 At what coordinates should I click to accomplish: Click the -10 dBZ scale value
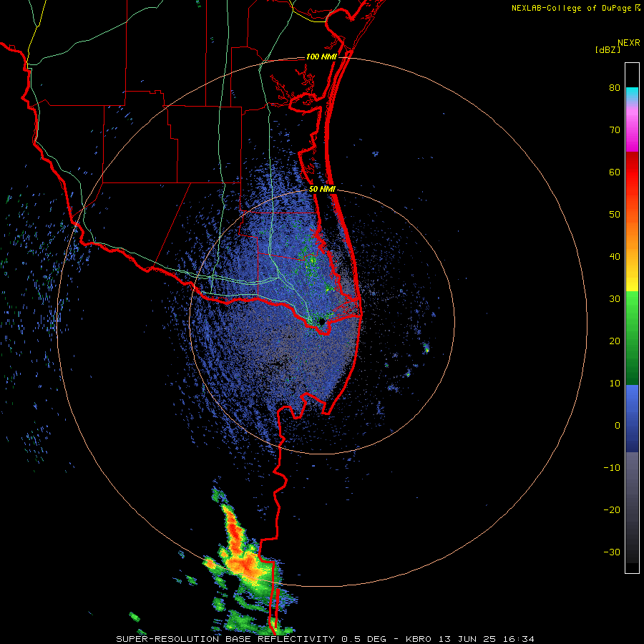click(612, 467)
